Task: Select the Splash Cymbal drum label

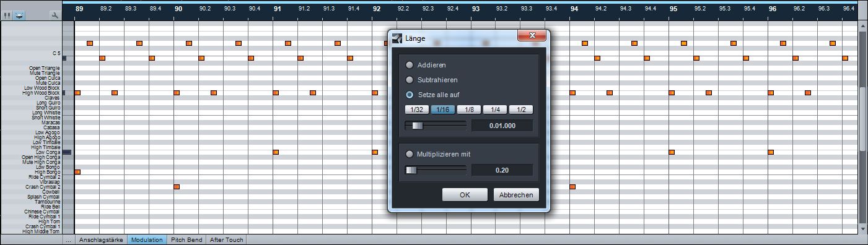Action: [x=44, y=197]
